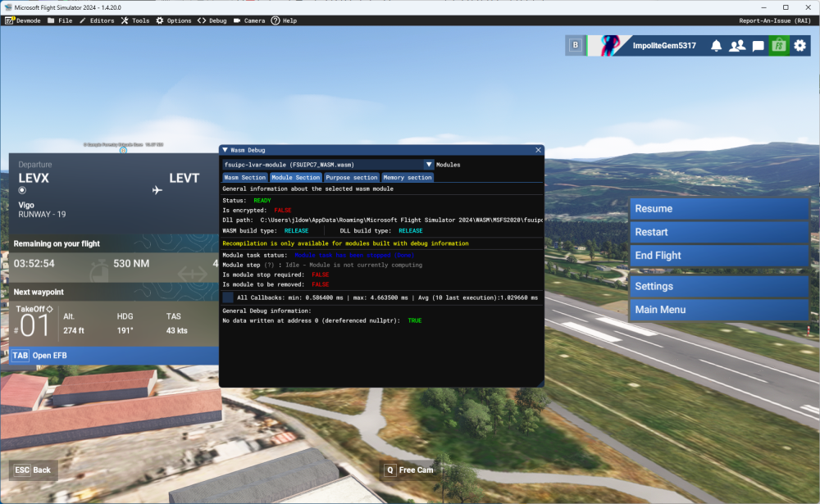820x504 pixels.
Task: Click Report-An-Issue (RAI) link
Action: (x=774, y=20)
